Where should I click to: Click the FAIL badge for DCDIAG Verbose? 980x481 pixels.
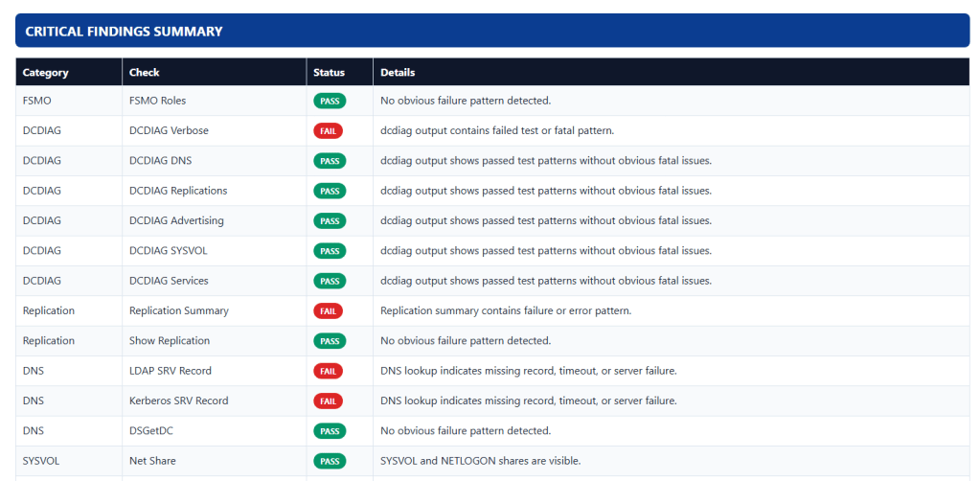(328, 130)
